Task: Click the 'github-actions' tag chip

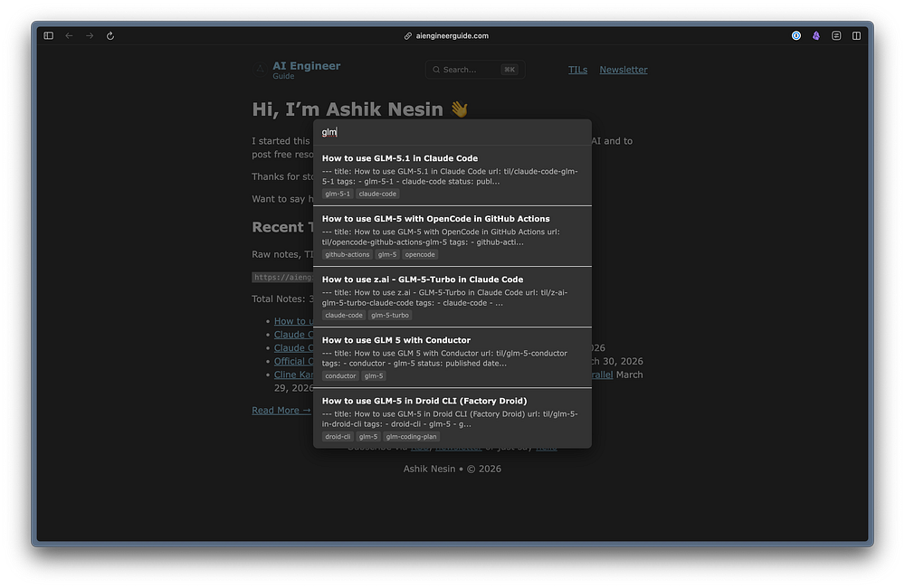Action: pyautogui.click(x=347, y=254)
